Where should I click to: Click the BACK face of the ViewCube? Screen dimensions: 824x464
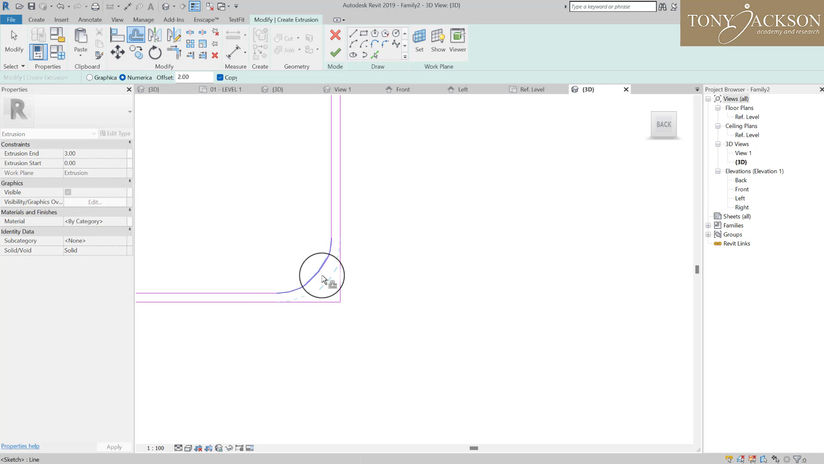pyautogui.click(x=664, y=125)
